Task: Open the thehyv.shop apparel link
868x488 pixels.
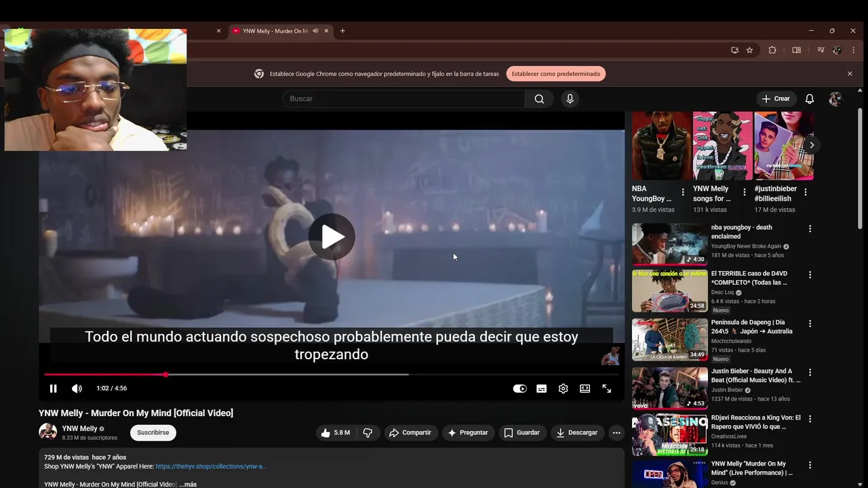Action: [x=211, y=466]
